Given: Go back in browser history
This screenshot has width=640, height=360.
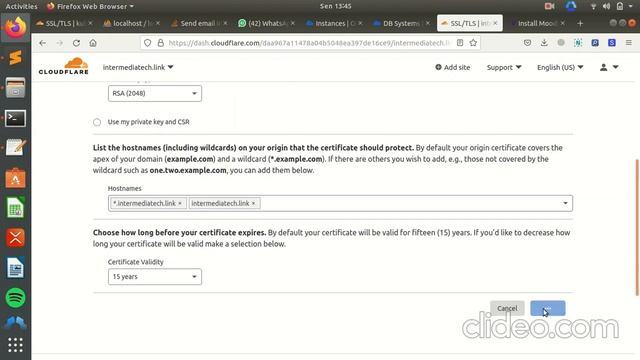Looking at the screenshot, I should [42, 43].
